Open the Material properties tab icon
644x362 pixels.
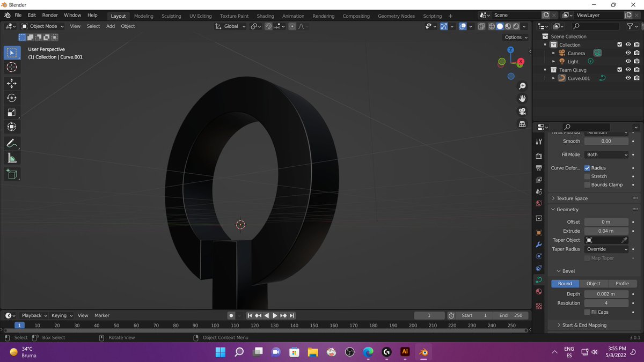click(539, 291)
